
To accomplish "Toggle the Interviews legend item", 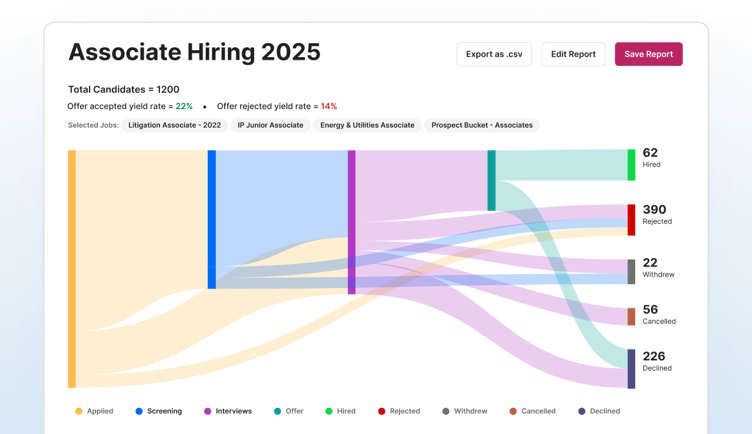I will pos(228,411).
